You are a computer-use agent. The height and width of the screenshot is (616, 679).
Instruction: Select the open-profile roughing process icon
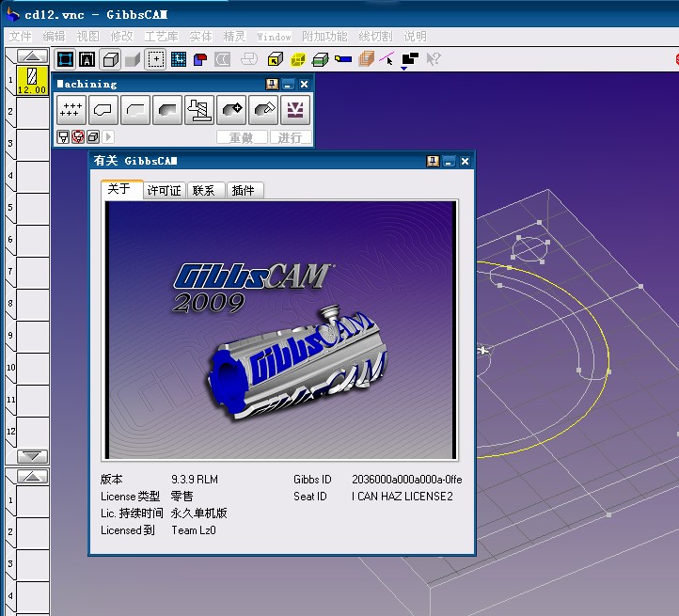(135, 110)
